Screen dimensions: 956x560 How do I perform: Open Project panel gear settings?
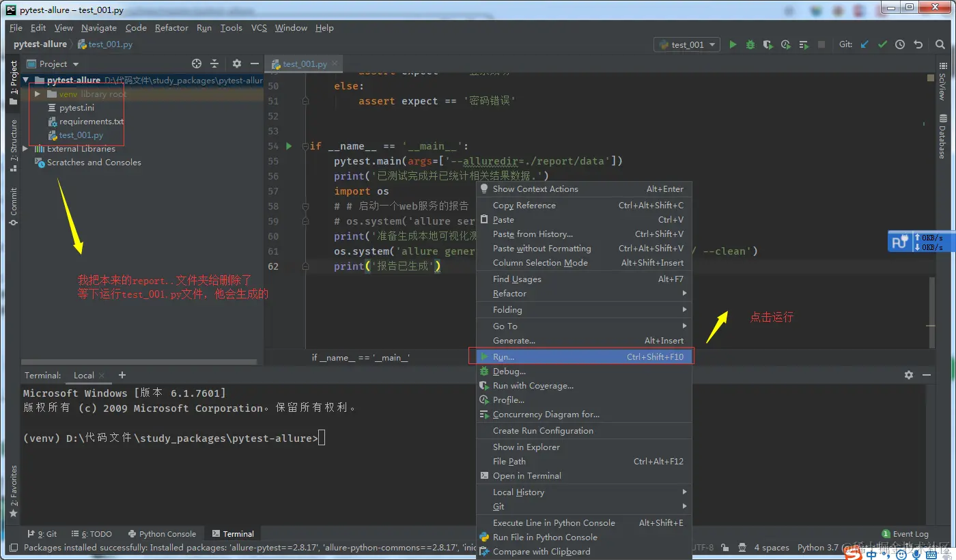(x=237, y=64)
